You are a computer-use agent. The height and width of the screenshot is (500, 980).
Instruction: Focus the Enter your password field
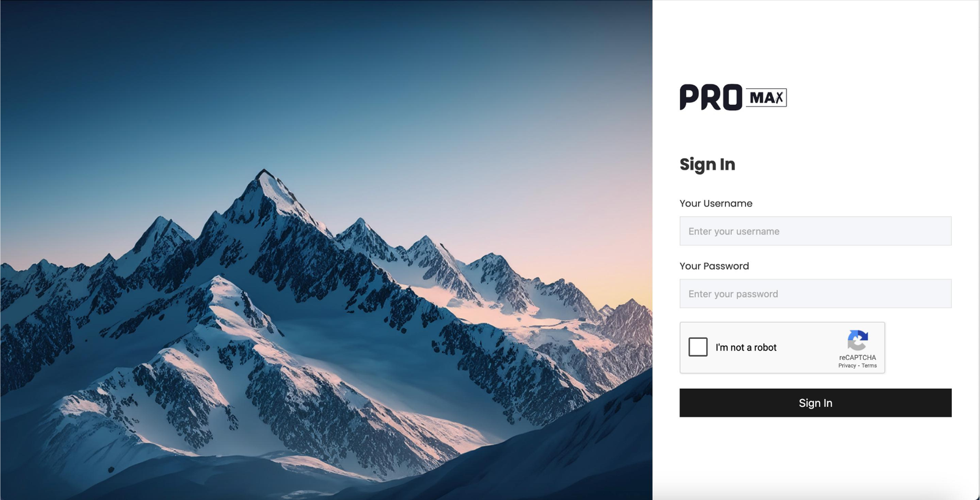pyautogui.click(x=815, y=294)
